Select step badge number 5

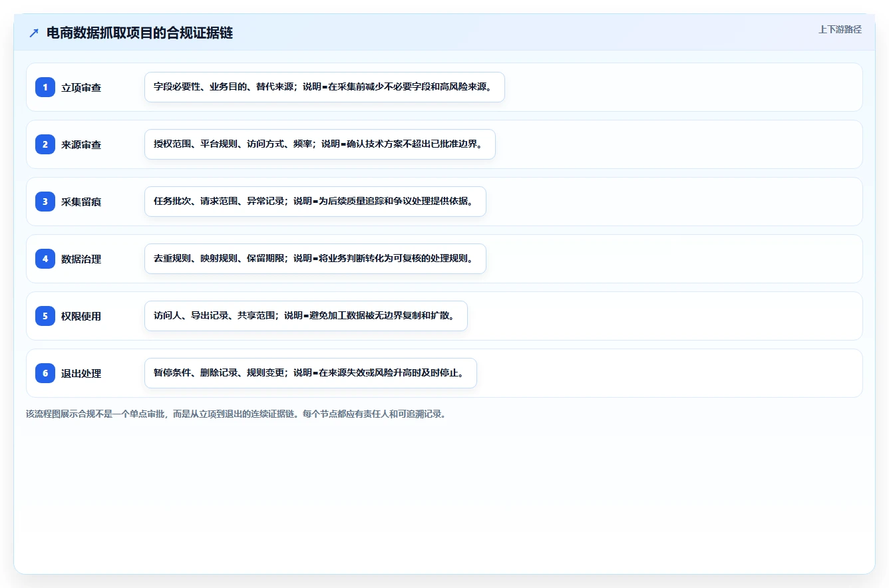(x=45, y=316)
